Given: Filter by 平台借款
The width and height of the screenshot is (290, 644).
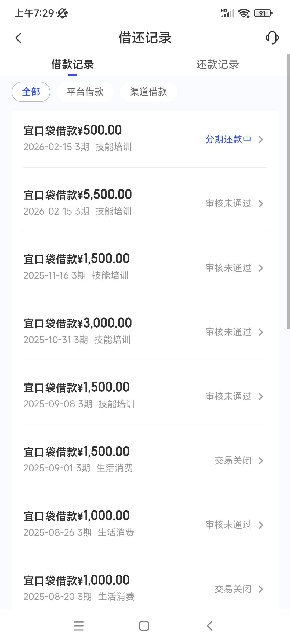Looking at the screenshot, I should (x=85, y=92).
